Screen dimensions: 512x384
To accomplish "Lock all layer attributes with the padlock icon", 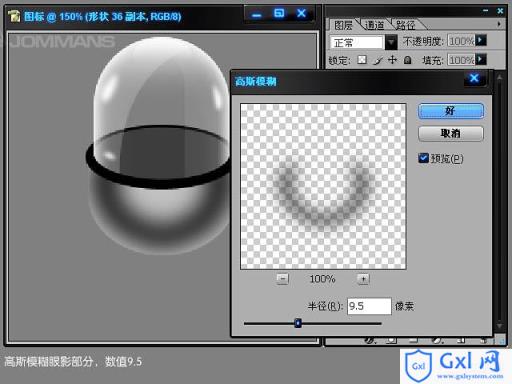I will (x=407, y=60).
